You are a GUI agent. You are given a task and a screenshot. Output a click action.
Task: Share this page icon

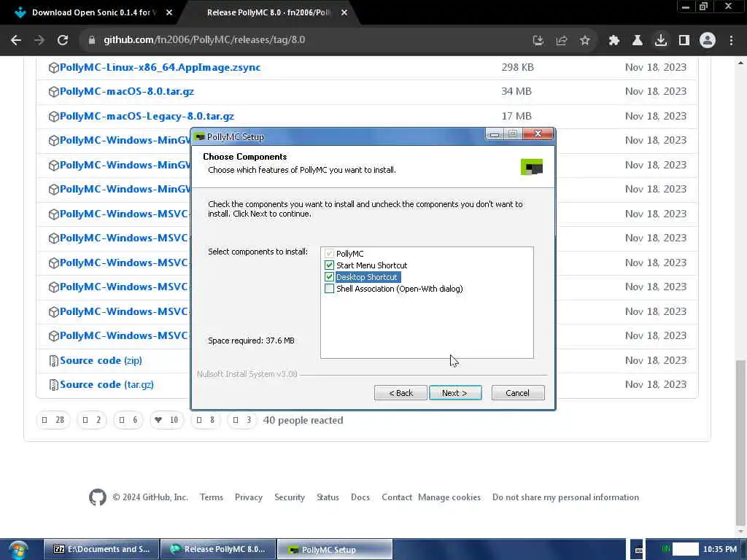562,41
